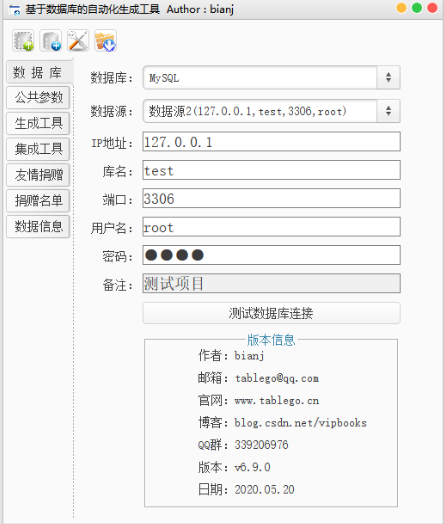Viewport: 444px width, 524px height.
Task: Click the add database icon with blue plus
Action: pyautogui.click(x=51, y=41)
